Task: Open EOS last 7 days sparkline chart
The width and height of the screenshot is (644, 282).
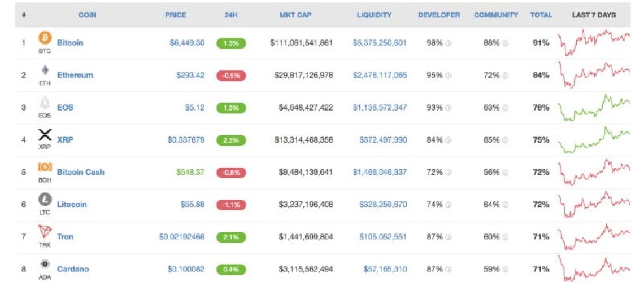Action: pos(594,107)
